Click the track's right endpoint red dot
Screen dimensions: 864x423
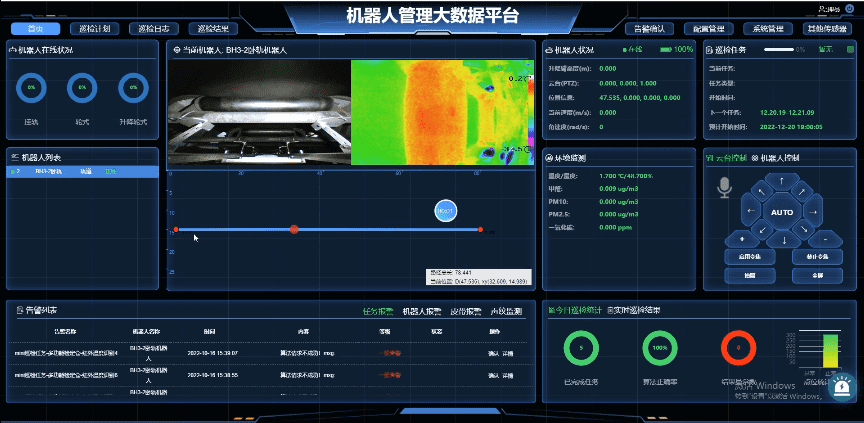(x=480, y=229)
